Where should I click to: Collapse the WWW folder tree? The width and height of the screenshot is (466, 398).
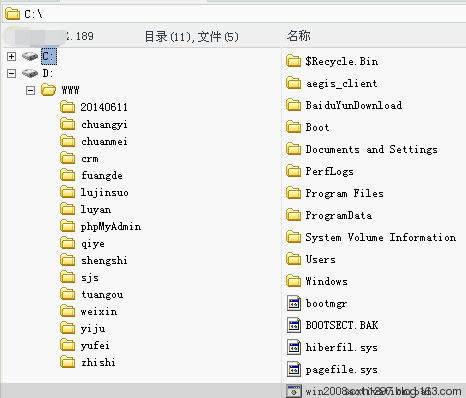[30, 90]
